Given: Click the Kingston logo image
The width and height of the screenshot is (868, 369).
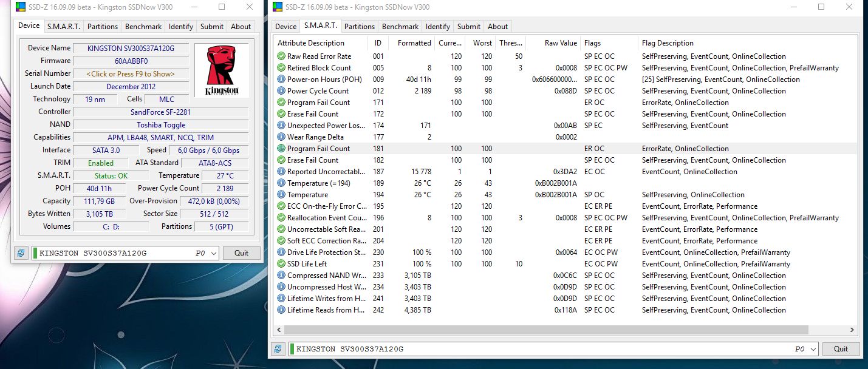Looking at the screenshot, I should pyautogui.click(x=222, y=70).
